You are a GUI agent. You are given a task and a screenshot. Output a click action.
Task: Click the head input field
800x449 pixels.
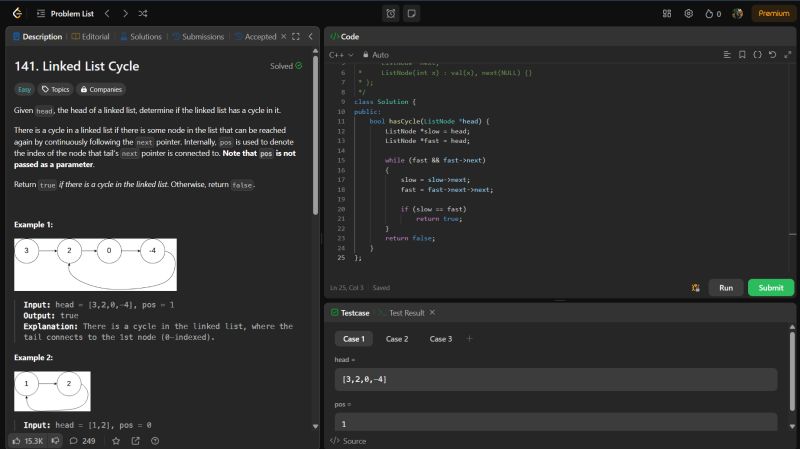click(x=556, y=379)
